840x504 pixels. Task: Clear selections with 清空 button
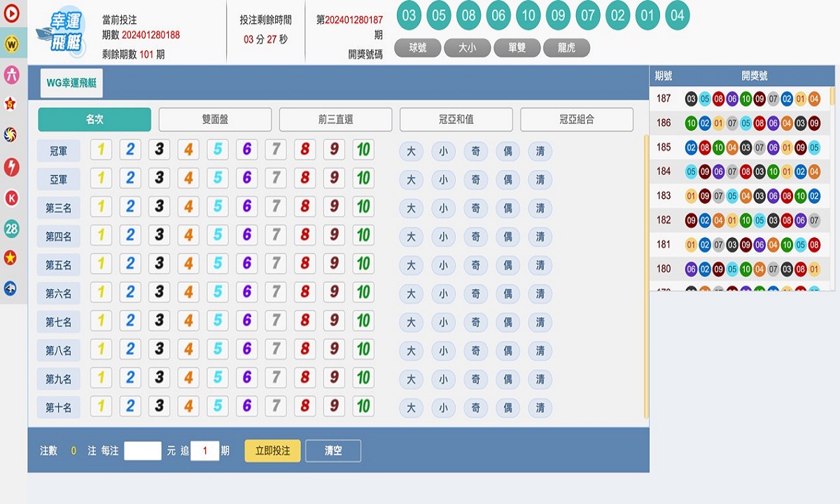click(x=333, y=451)
